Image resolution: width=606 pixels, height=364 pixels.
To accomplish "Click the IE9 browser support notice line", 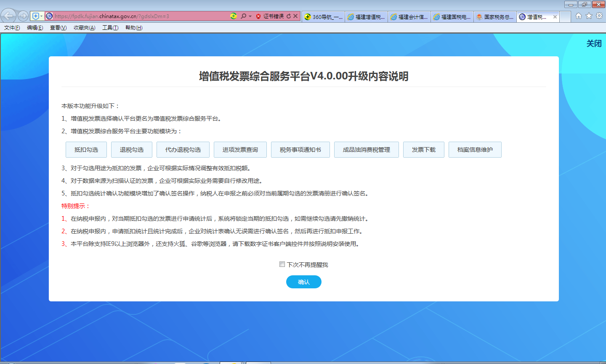I will coord(212,244).
